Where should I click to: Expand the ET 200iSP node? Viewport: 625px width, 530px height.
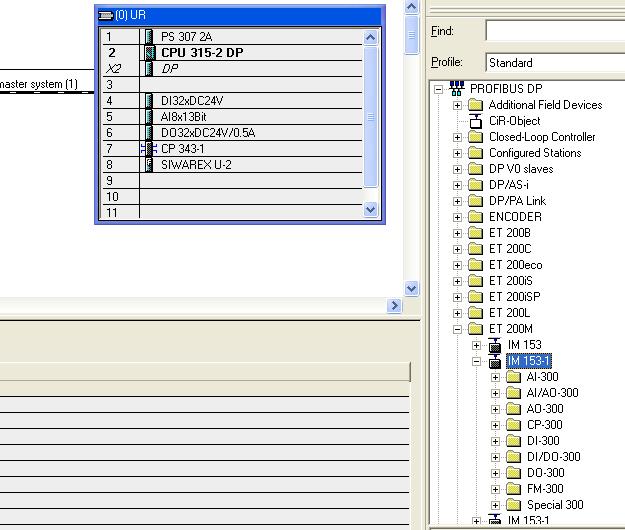click(457, 297)
